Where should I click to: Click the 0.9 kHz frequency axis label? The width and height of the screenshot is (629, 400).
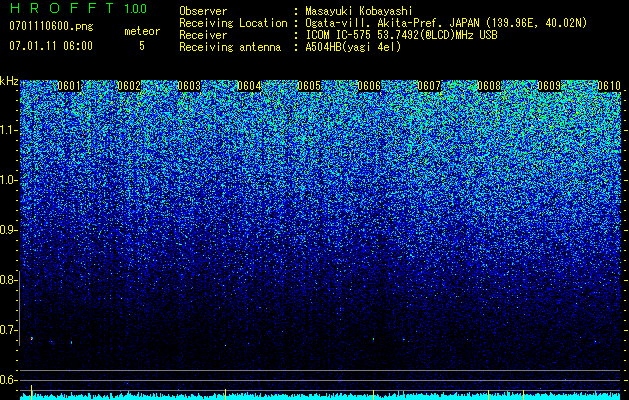8,230
